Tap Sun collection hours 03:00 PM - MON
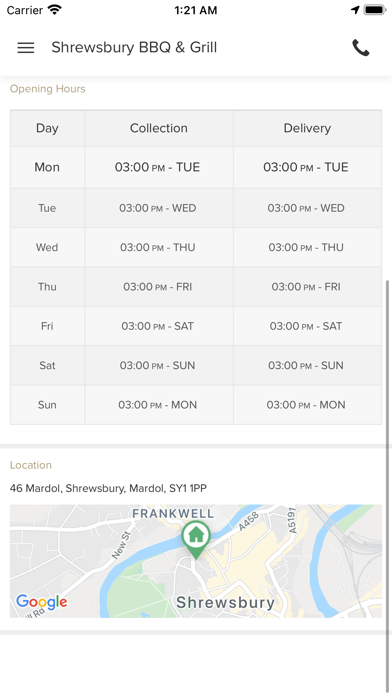 click(158, 405)
